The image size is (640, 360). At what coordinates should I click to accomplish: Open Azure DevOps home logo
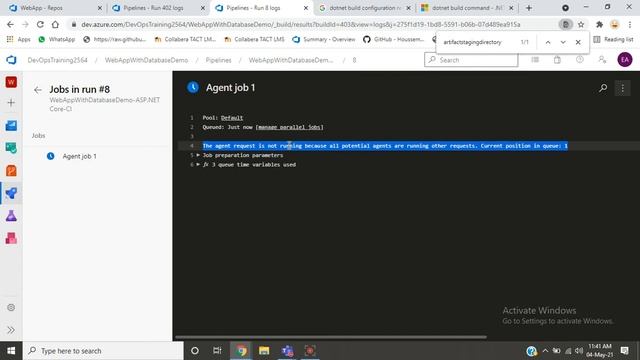coord(11,60)
